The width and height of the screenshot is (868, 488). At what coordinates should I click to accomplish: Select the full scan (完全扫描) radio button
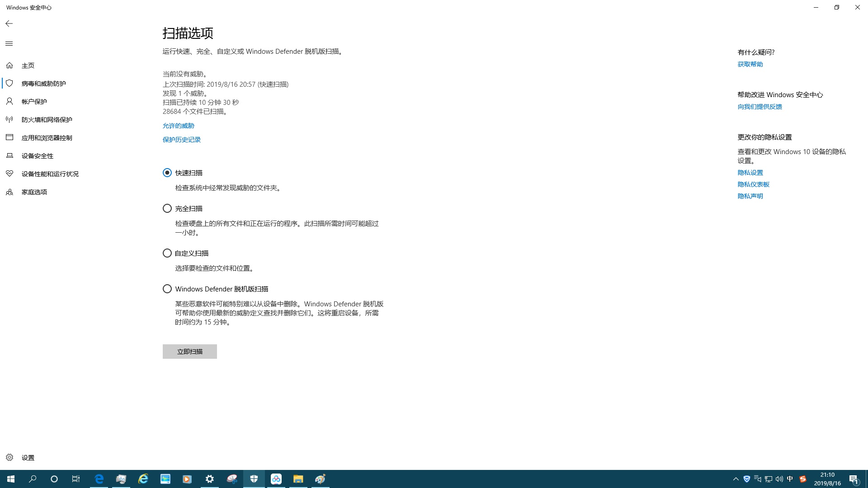[x=167, y=208]
